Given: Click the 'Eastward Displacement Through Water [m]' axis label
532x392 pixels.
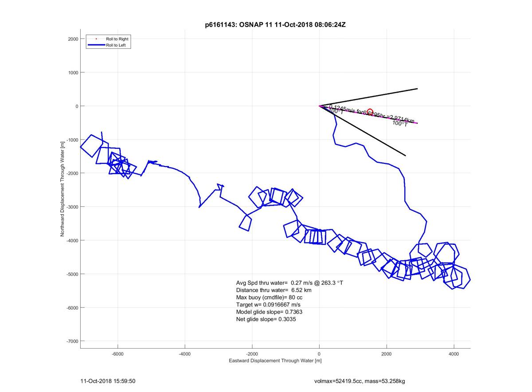Looking at the screenshot, I should click(x=275, y=361).
